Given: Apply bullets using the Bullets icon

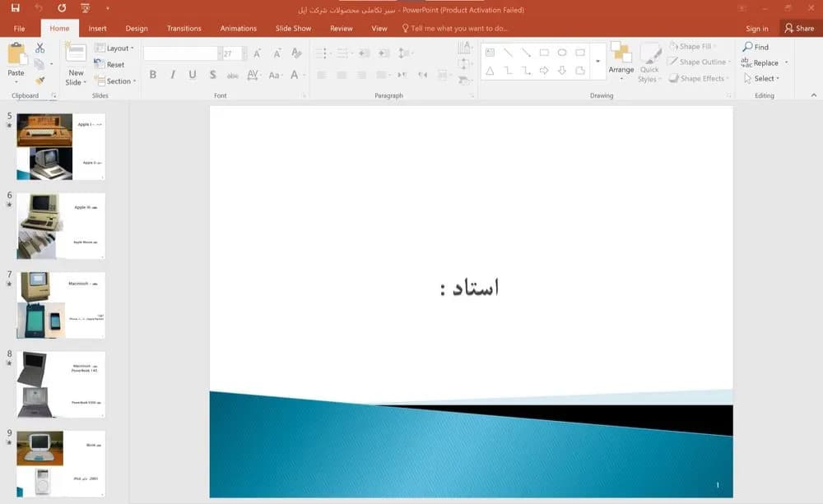Looking at the screenshot, I should (323, 53).
